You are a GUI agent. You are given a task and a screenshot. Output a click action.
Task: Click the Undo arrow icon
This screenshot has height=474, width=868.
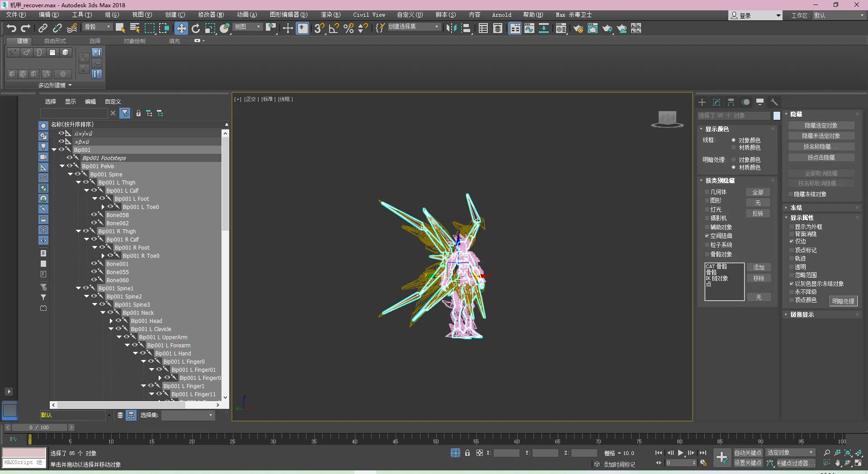coord(11,28)
